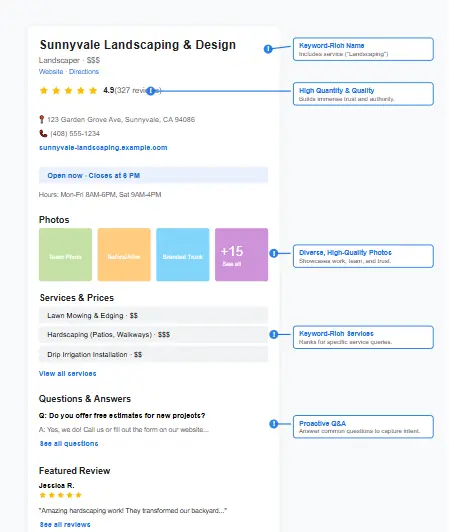Select Hardscaping (Patios, Walkways) service row
Screen dimensions: 449x532
[x=153, y=335]
